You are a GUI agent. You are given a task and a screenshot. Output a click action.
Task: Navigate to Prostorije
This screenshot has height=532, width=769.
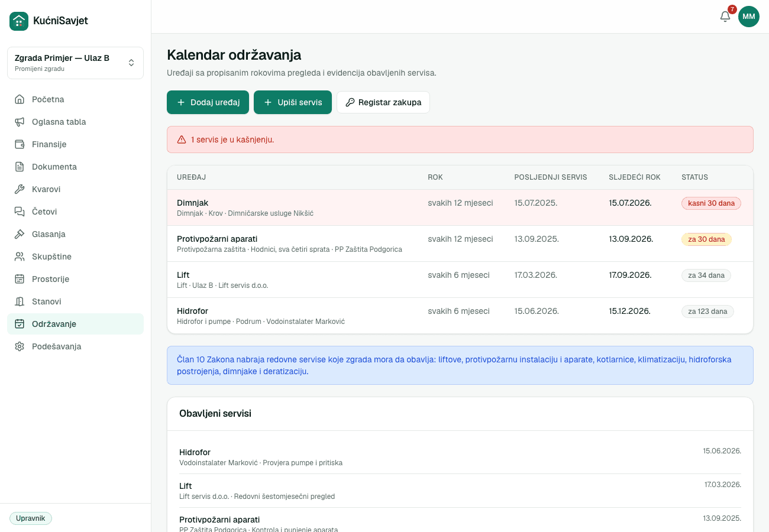(x=75, y=279)
